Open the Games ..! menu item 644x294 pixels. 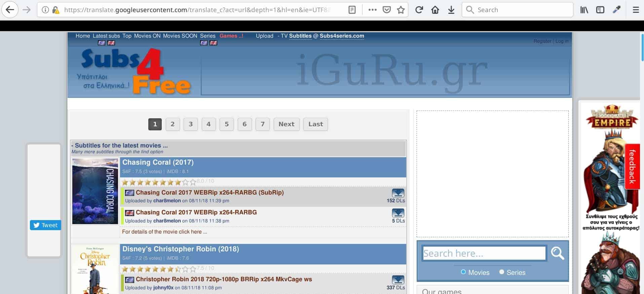(231, 36)
